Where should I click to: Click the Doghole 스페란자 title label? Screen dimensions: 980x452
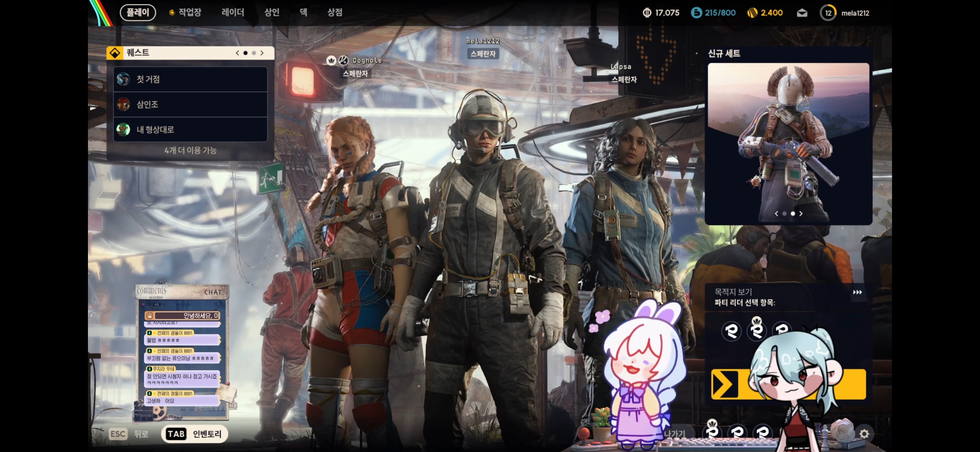[355, 74]
